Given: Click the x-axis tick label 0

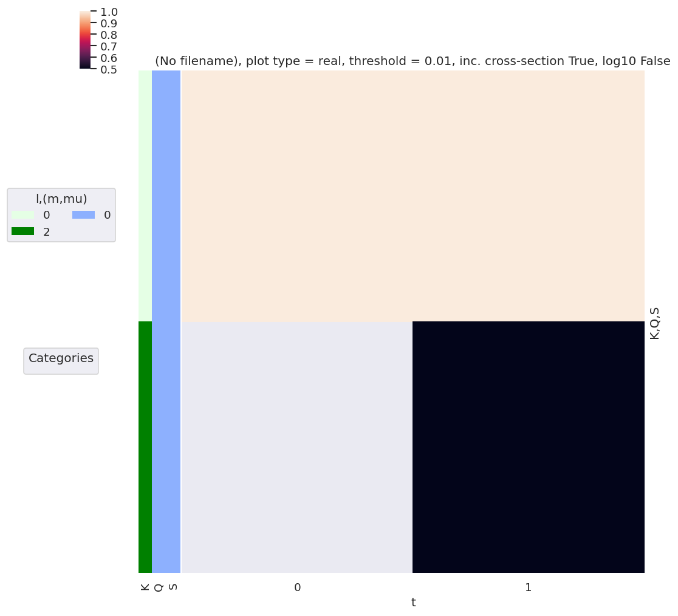Looking at the screenshot, I should [x=298, y=587].
